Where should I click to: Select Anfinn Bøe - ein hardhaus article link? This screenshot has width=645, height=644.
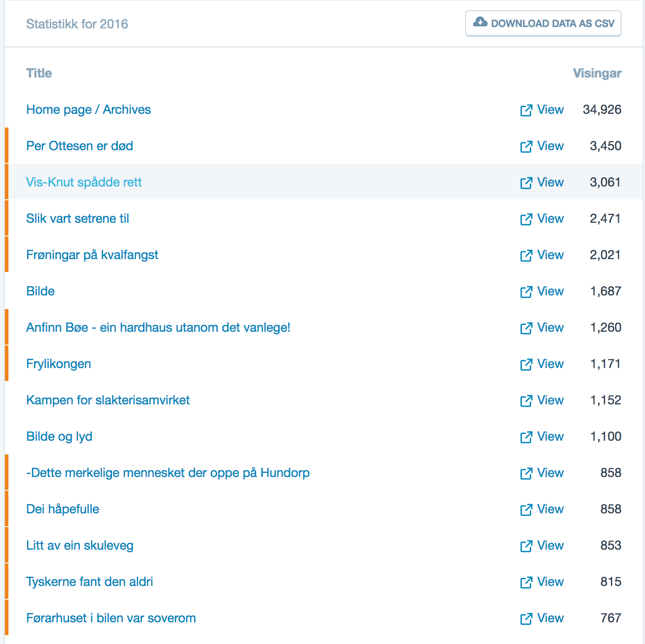coord(158,328)
